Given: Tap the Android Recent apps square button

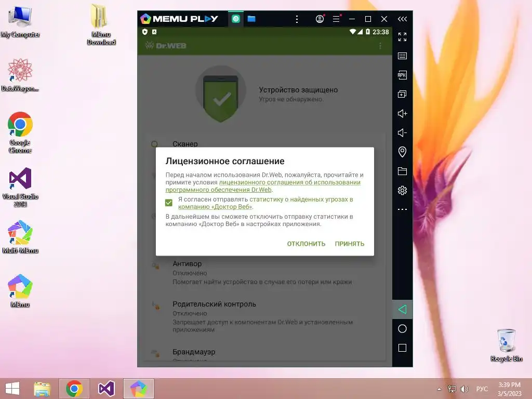Looking at the screenshot, I should [403, 348].
